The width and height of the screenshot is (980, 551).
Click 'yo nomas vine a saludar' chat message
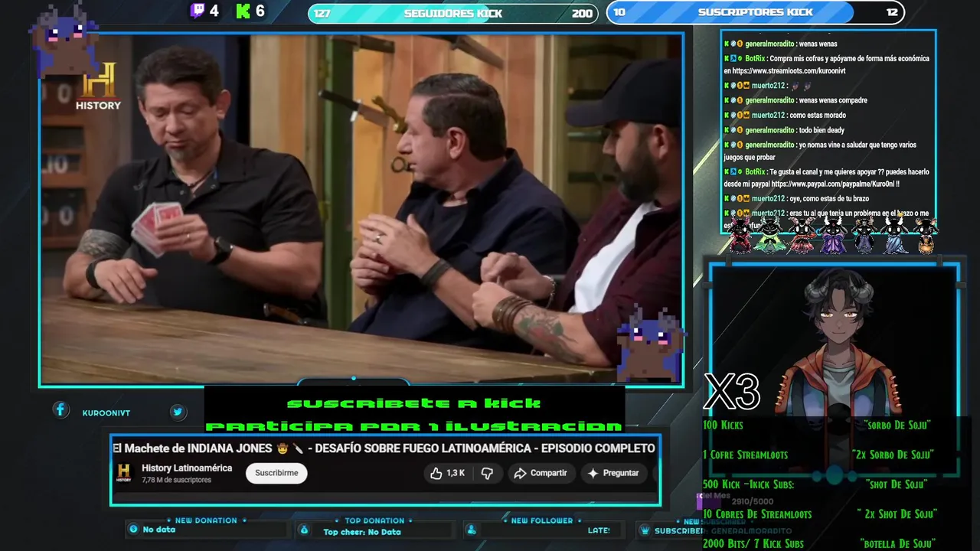point(819,151)
